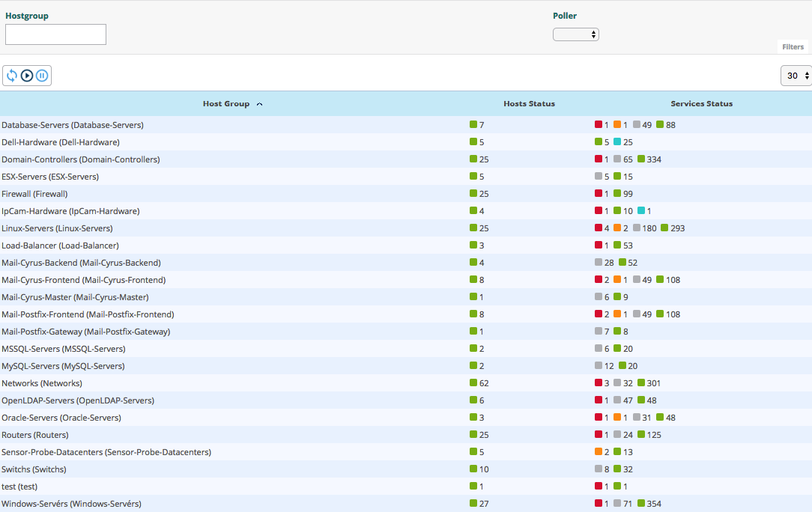Open the Filters tab
This screenshot has width=812, height=512.
coord(793,47)
